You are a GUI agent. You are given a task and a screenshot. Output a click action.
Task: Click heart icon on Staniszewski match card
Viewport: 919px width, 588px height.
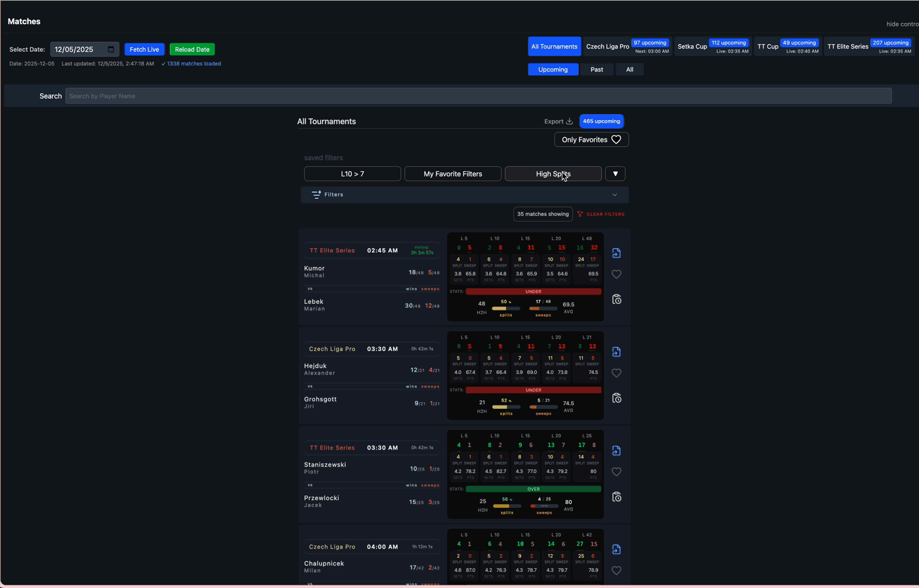616,472
